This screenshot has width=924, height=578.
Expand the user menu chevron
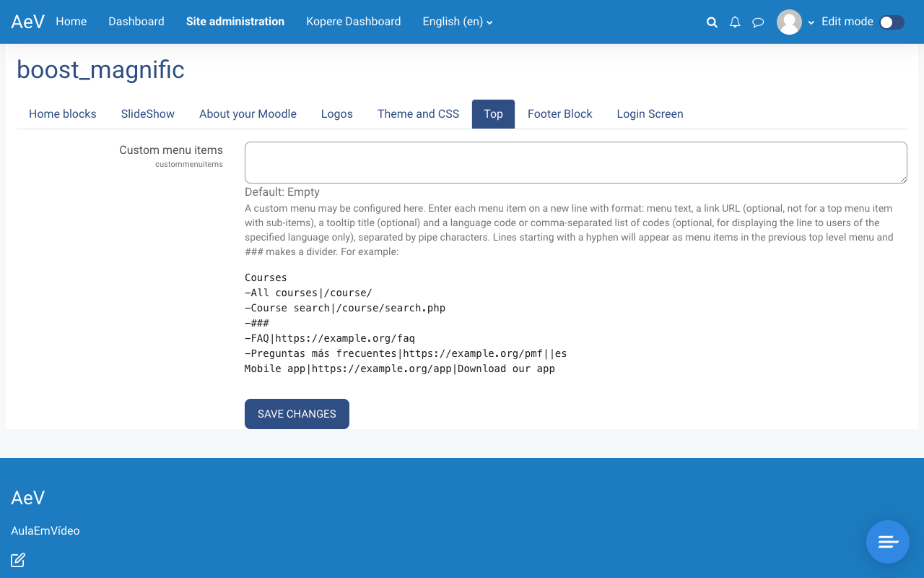[811, 22]
